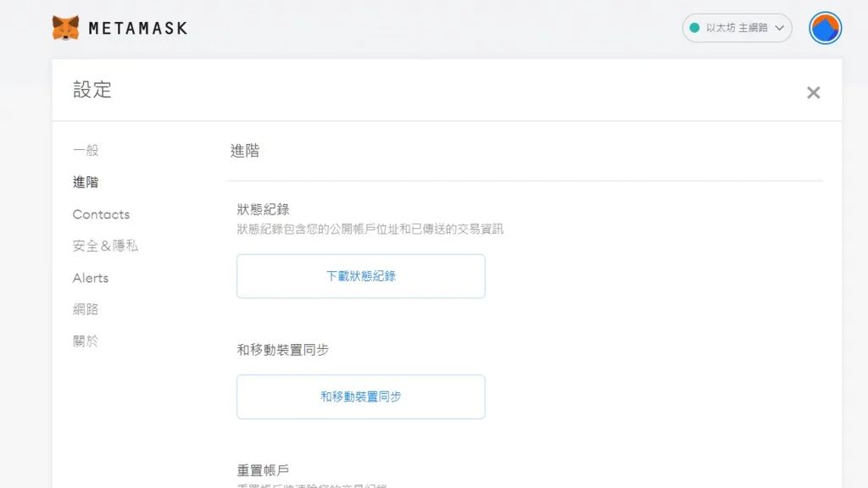Close the settings page with X

813,92
